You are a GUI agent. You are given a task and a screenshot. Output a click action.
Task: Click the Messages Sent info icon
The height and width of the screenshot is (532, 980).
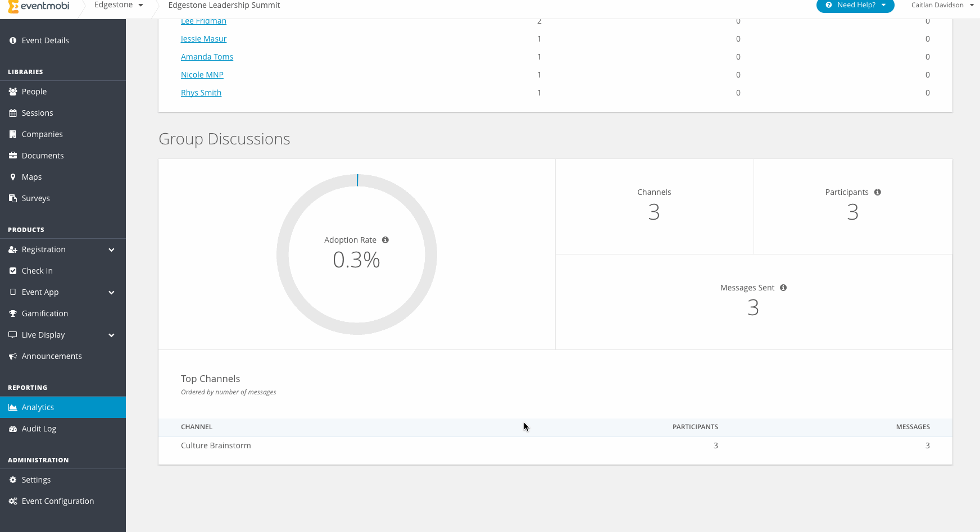pos(783,288)
